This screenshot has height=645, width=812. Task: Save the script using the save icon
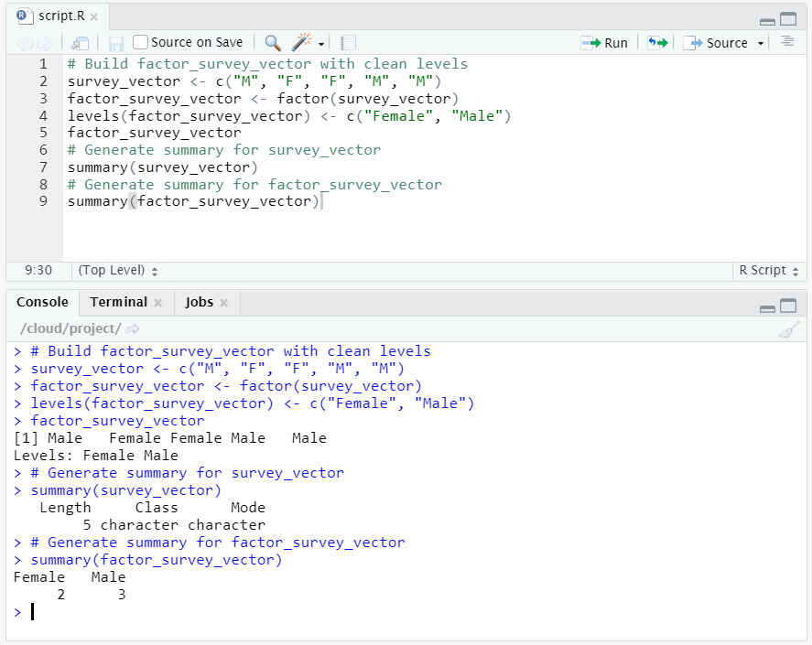(116, 42)
